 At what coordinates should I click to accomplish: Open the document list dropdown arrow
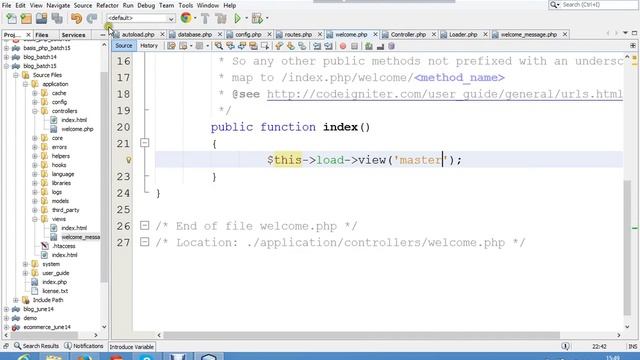click(625, 33)
